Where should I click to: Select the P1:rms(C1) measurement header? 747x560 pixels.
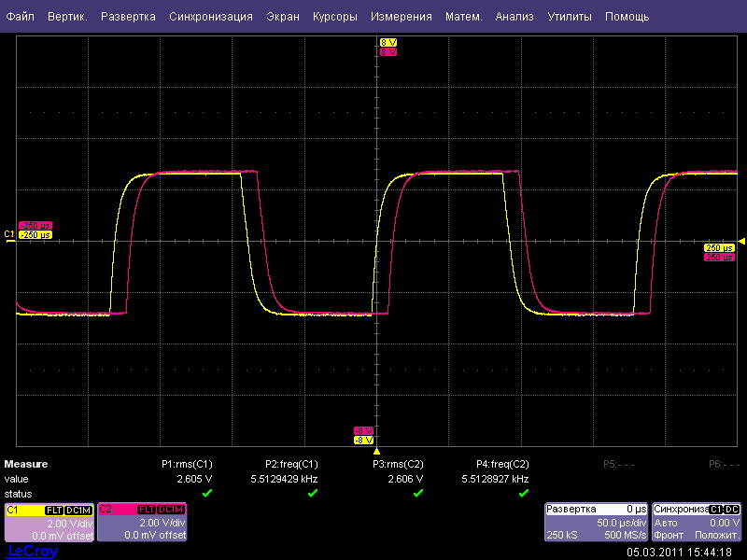point(187,464)
